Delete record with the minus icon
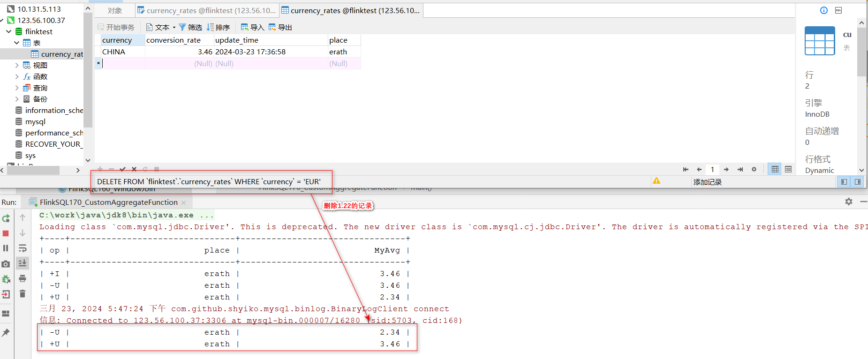 click(111, 169)
